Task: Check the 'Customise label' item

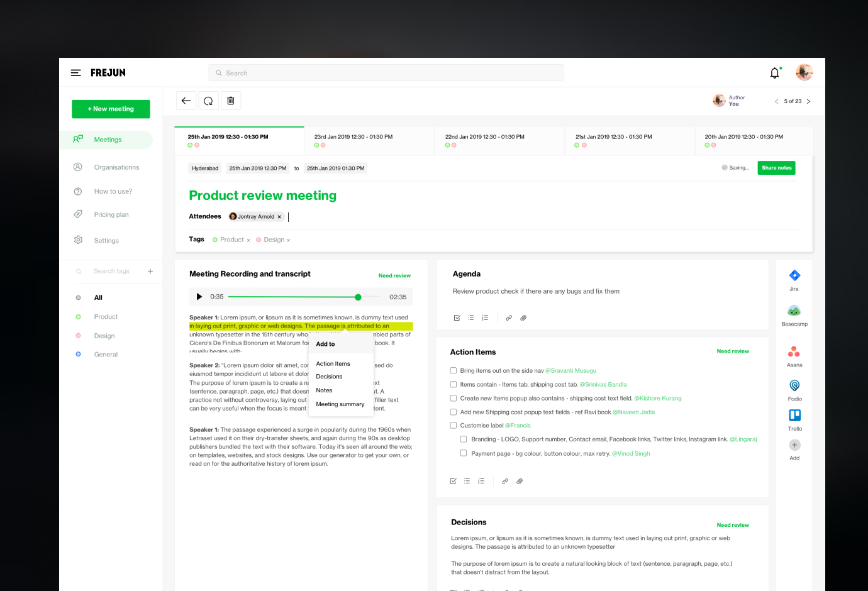Action: point(453,425)
